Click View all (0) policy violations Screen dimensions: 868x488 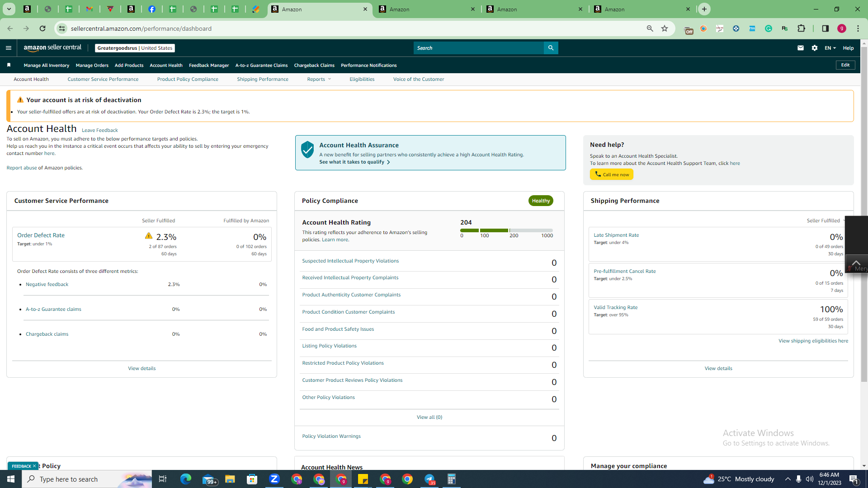click(429, 417)
